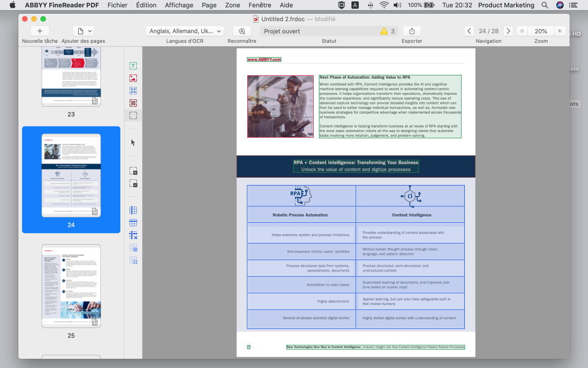This screenshot has height=368, width=588.
Task: Click the 'Automation is rules based' cell
Action: click(301, 285)
